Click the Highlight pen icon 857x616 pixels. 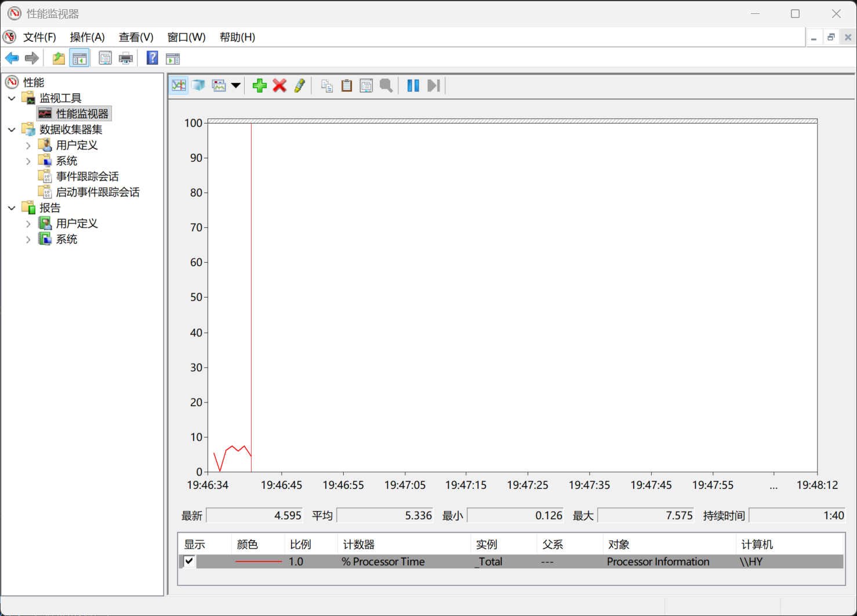(299, 86)
